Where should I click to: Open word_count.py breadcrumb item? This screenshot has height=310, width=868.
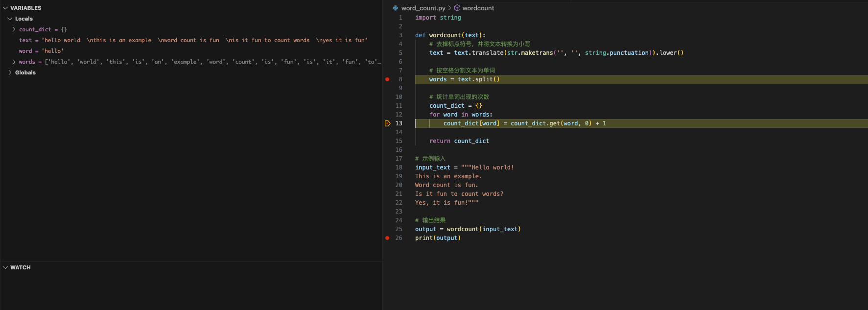(x=423, y=8)
